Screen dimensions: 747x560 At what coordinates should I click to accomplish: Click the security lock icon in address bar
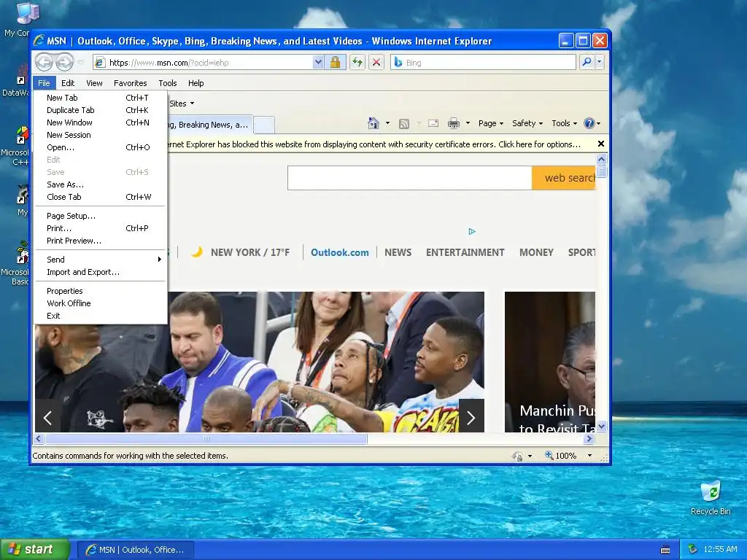(x=335, y=63)
